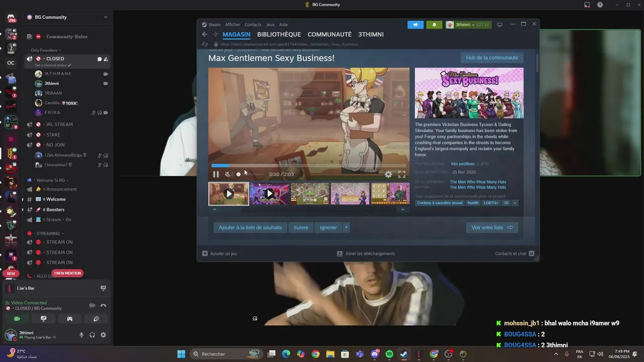Open the 3thimni account dropdown in Steam
644x362 pixels.
(x=468, y=25)
